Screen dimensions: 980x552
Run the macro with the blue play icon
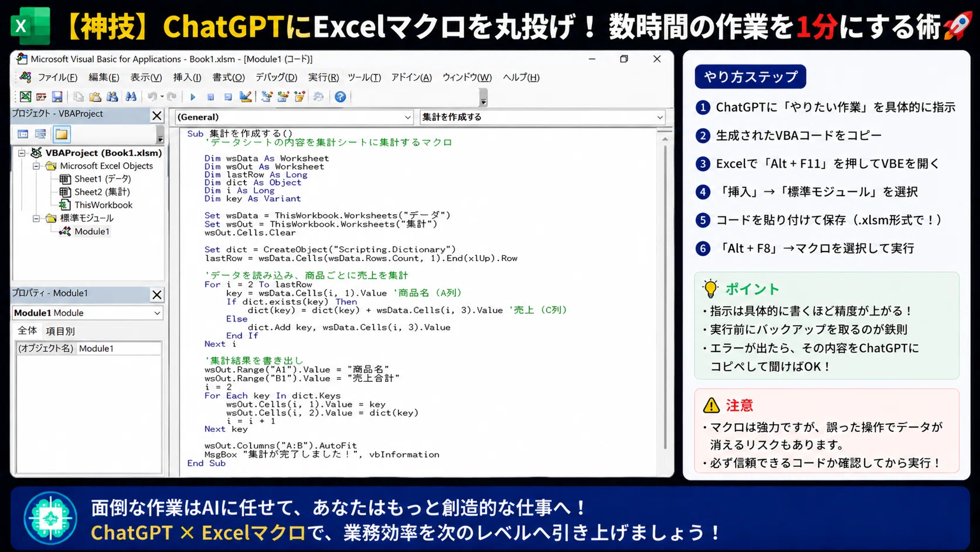tap(193, 97)
